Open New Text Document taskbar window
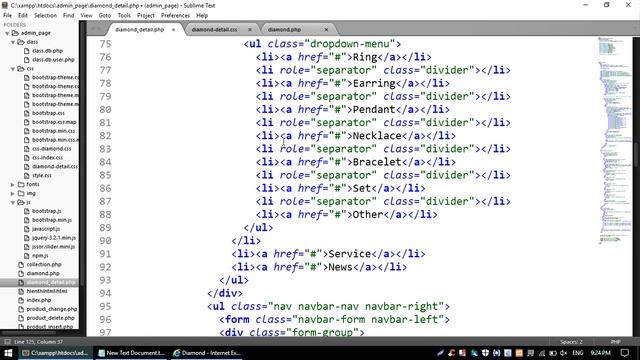Viewport: 640px width, 360px height. pyautogui.click(x=131, y=353)
